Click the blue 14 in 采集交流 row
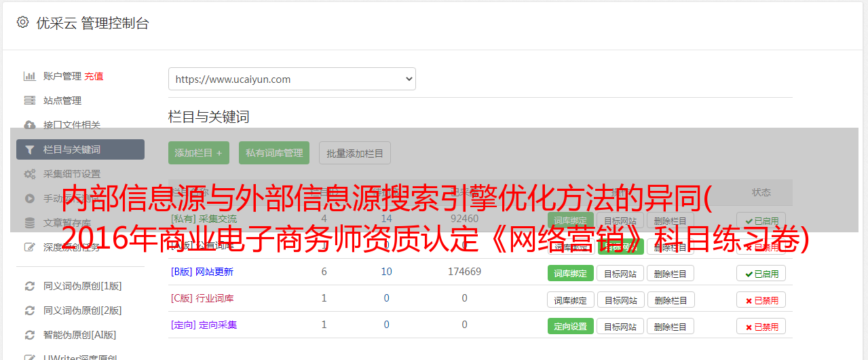This screenshot has height=360, width=868. pyautogui.click(x=386, y=219)
